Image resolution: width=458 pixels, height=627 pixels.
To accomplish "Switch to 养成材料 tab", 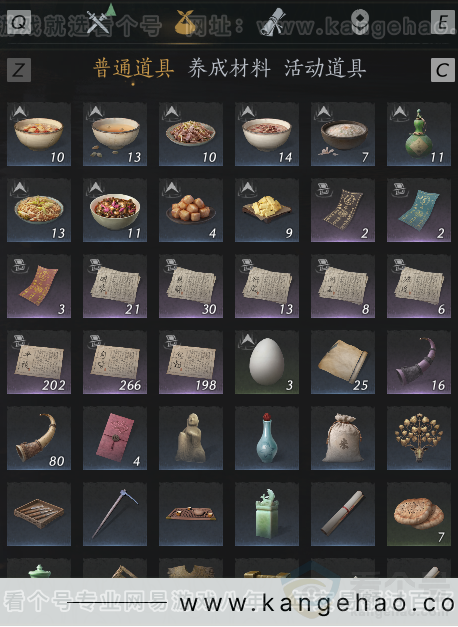I will (229, 68).
